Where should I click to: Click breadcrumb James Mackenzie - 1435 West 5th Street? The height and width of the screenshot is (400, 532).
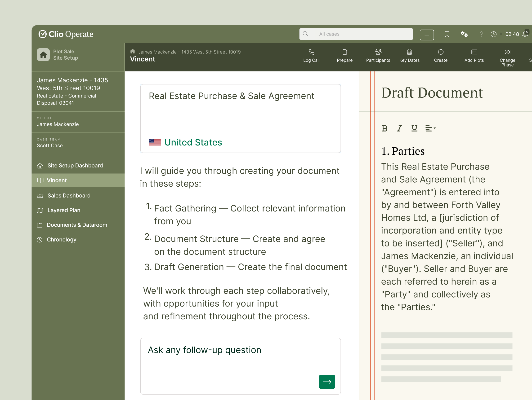pyautogui.click(x=190, y=52)
